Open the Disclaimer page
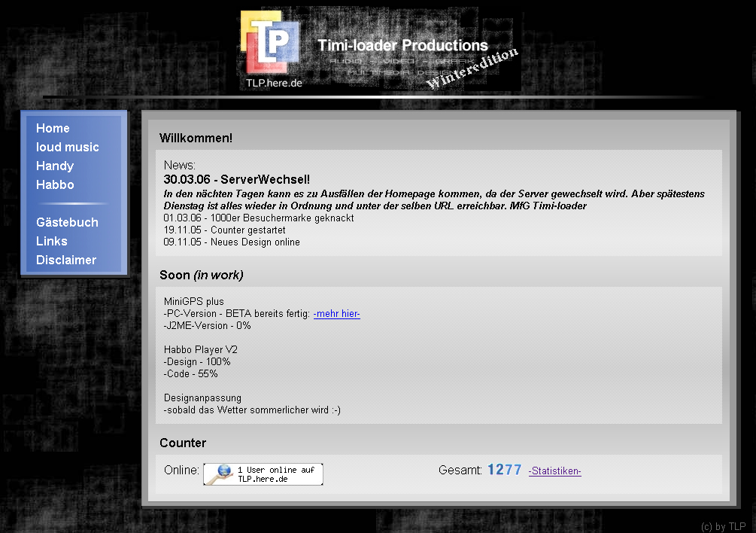 [x=66, y=260]
